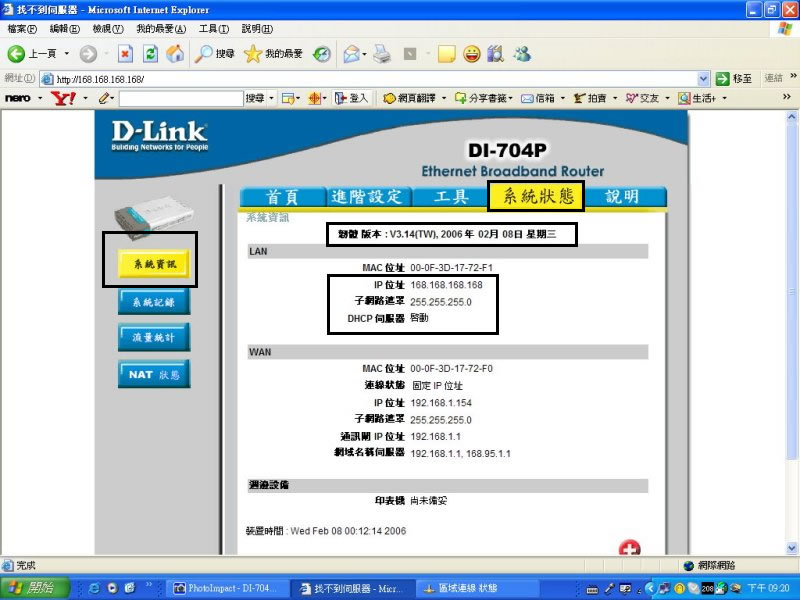This screenshot has width=800, height=600.
Task: Open the 檔案 menu
Action: pos(22,29)
